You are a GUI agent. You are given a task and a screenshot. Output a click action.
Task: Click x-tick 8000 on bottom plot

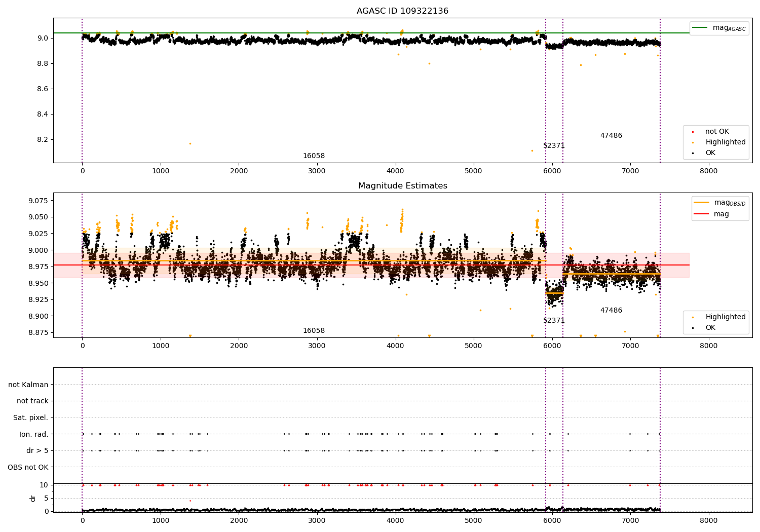(x=708, y=520)
